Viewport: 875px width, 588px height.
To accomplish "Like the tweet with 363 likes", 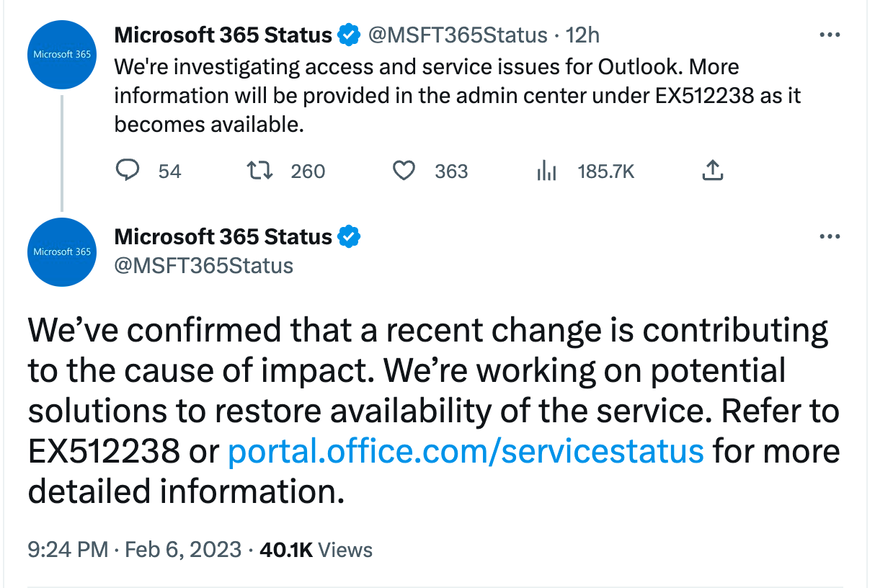I will pyautogui.click(x=404, y=171).
